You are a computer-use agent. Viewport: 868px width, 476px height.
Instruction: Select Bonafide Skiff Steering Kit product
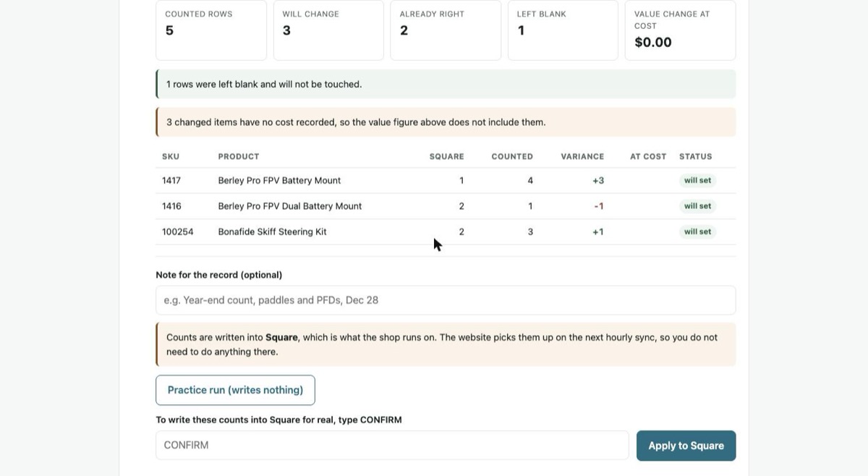click(x=272, y=231)
